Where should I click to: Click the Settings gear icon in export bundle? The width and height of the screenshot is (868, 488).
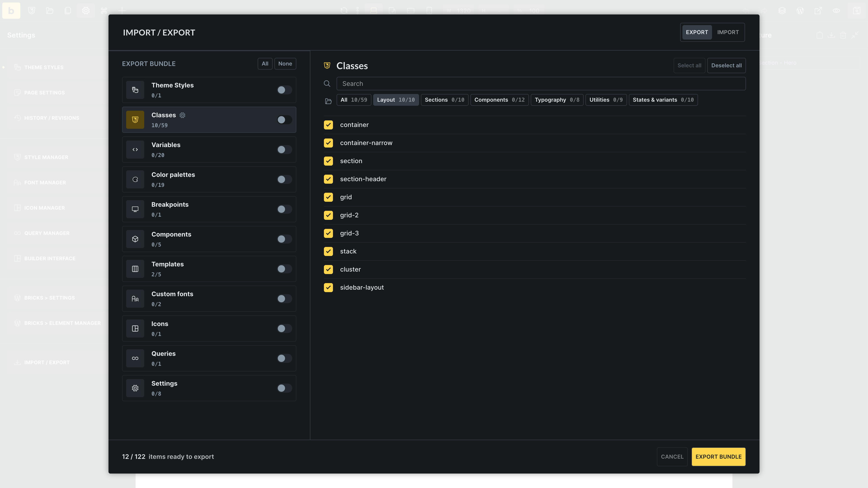[x=135, y=388]
